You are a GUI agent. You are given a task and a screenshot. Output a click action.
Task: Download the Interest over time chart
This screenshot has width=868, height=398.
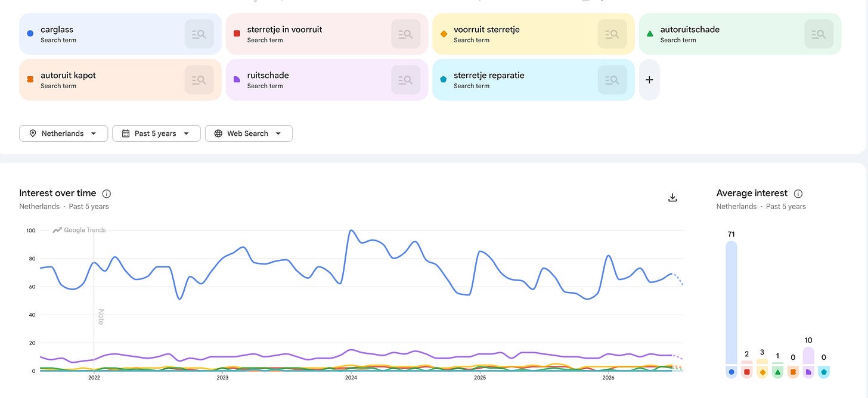pos(672,197)
